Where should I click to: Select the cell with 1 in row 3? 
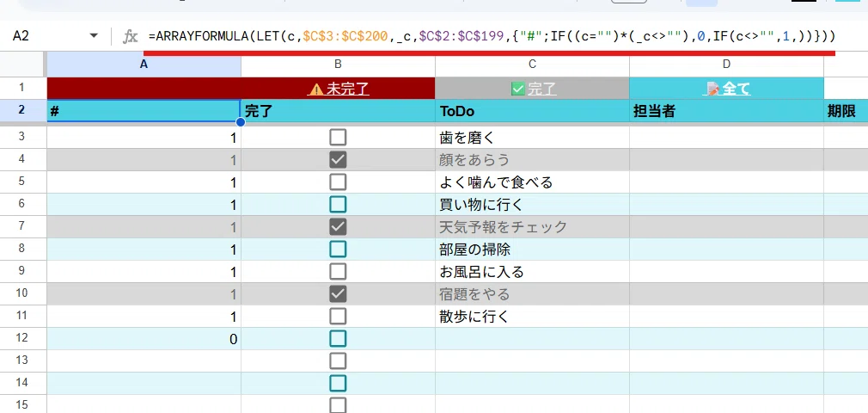[144, 137]
